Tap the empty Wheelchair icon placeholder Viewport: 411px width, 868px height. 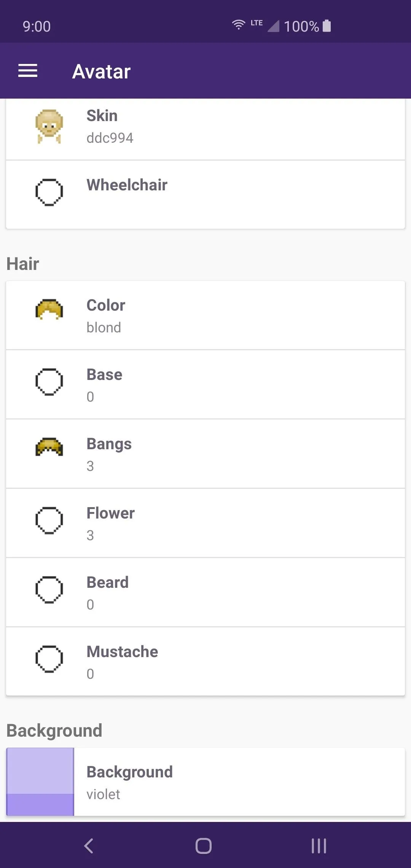(49, 192)
